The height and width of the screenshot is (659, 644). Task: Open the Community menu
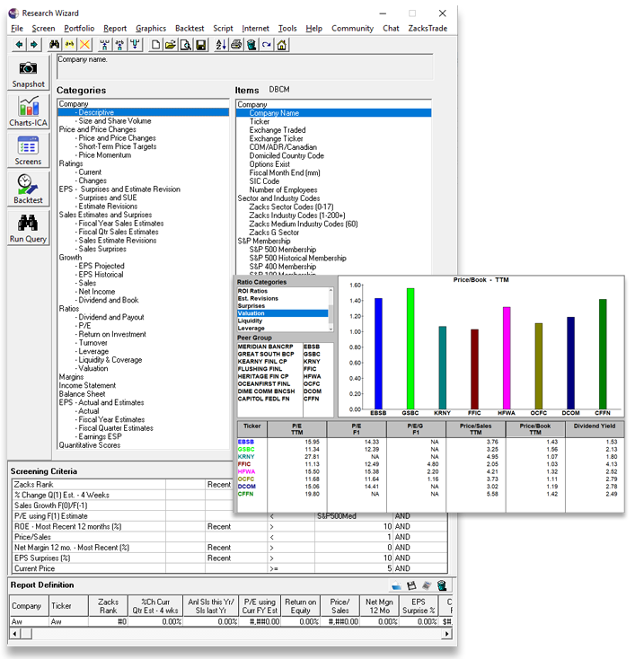(352, 29)
